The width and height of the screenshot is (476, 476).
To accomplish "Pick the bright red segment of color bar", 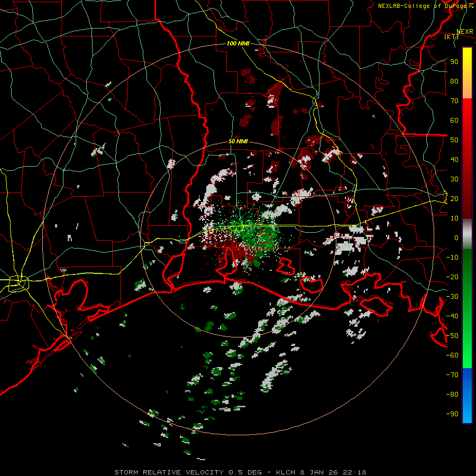I will [x=467, y=112].
